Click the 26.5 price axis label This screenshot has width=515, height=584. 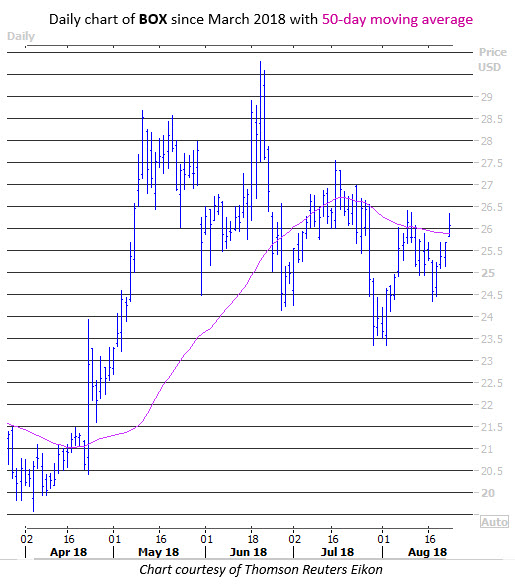click(x=492, y=207)
